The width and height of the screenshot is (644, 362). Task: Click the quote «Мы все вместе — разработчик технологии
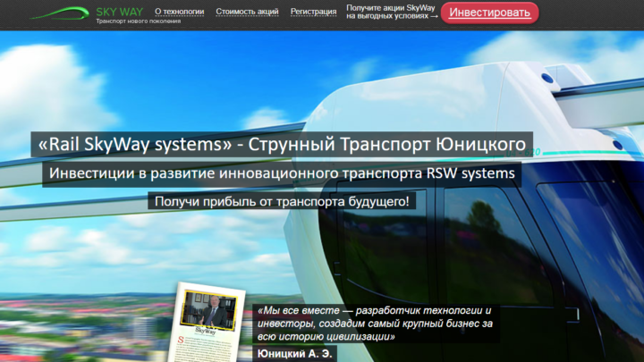click(x=375, y=324)
